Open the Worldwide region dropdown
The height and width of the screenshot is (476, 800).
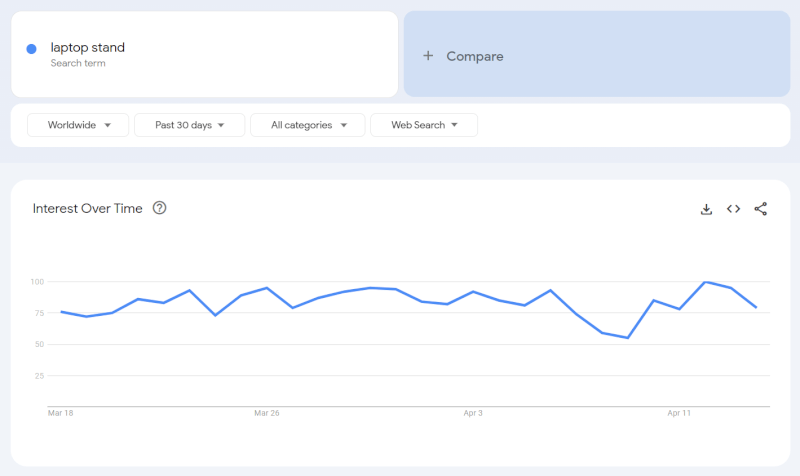click(78, 125)
